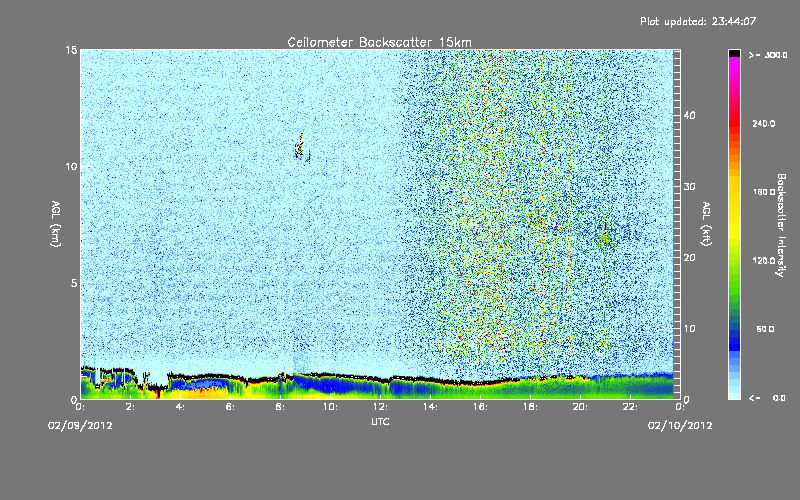Click the '22:' hour tick label
The height and width of the screenshot is (500, 800).
tap(630, 407)
